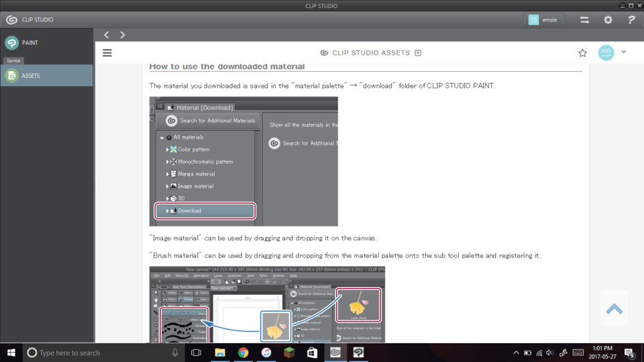Go forward with the right arrow

(x=122, y=35)
